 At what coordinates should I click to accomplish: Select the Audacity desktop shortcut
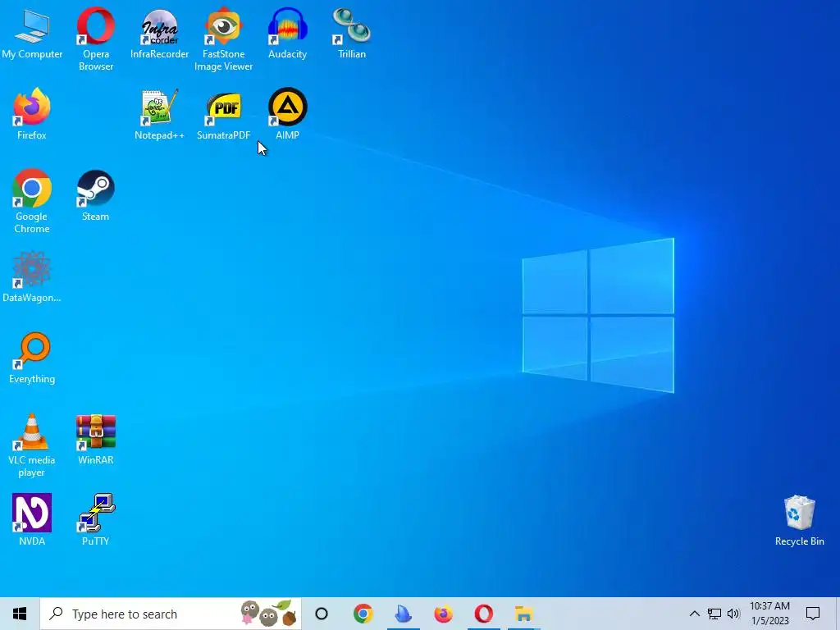(288, 33)
